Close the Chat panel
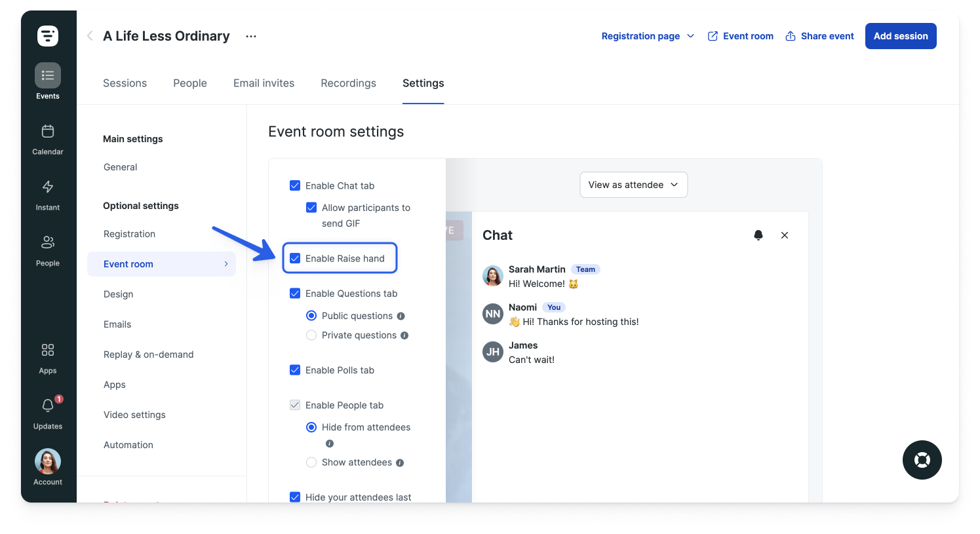The image size is (980, 534). [785, 235]
